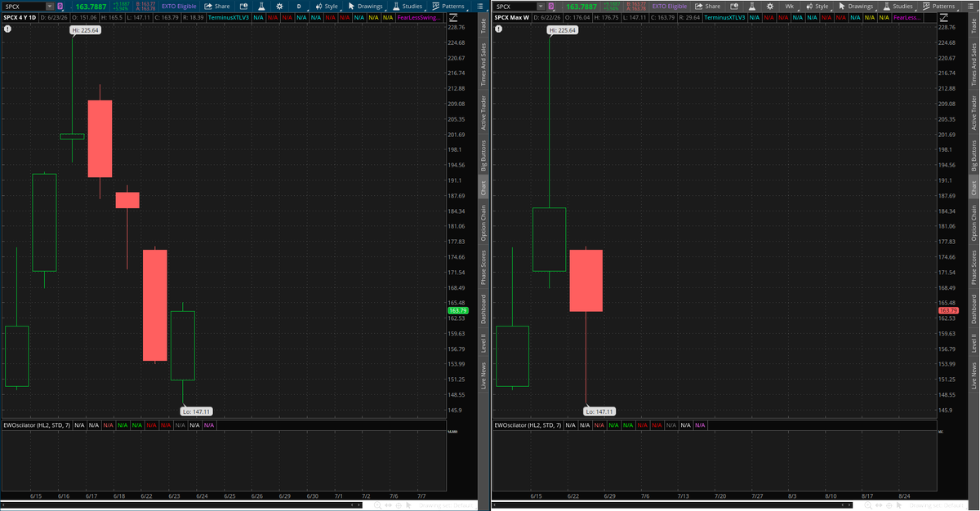Toggle price axis scale icon in left chart
The image size is (980, 511).
tap(453, 17)
